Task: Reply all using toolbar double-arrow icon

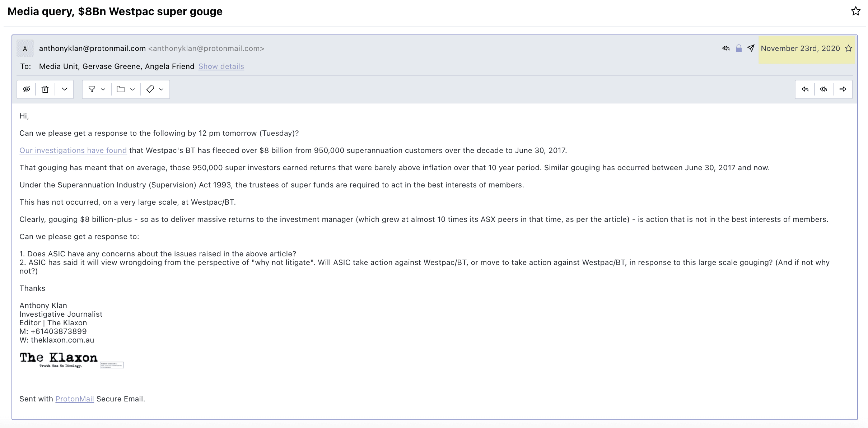Action: pyautogui.click(x=824, y=89)
